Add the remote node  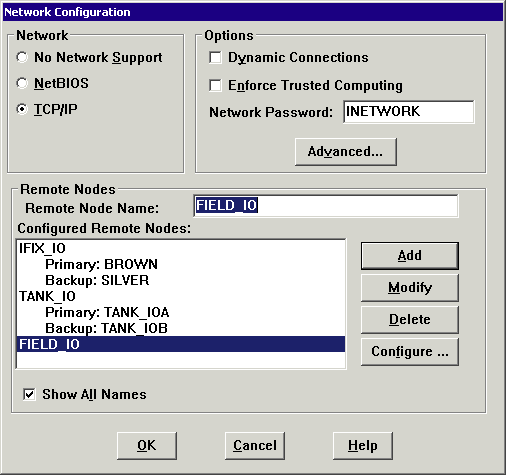(x=410, y=256)
